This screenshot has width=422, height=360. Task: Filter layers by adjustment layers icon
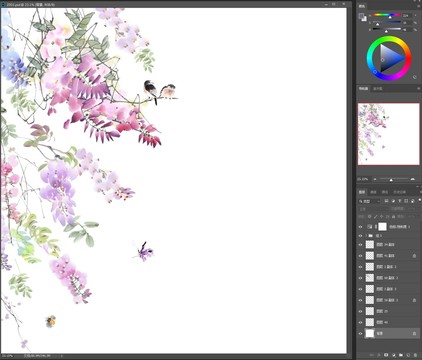click(x=393, y=201)
